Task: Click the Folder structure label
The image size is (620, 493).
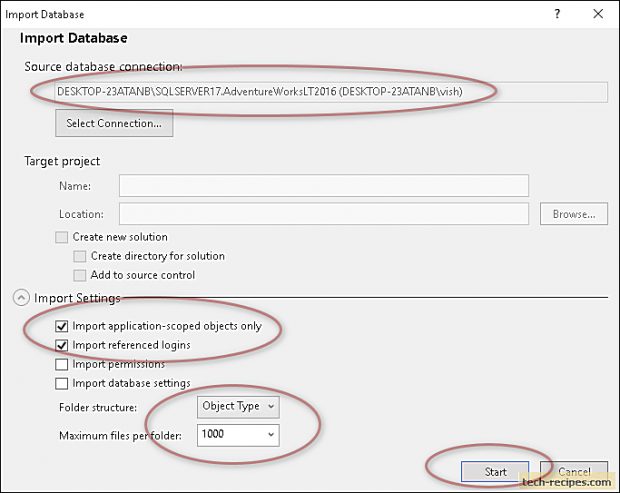Action: (x=98, y=408)
